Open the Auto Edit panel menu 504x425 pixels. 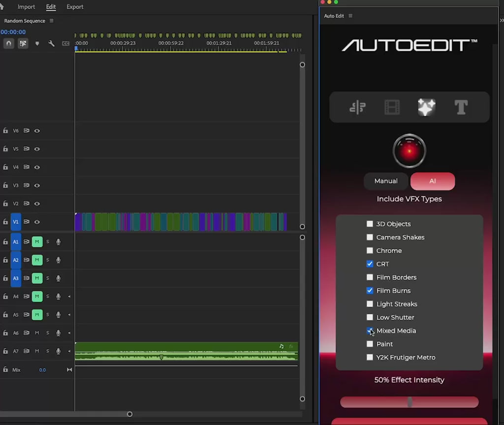[x=350, y=16]
